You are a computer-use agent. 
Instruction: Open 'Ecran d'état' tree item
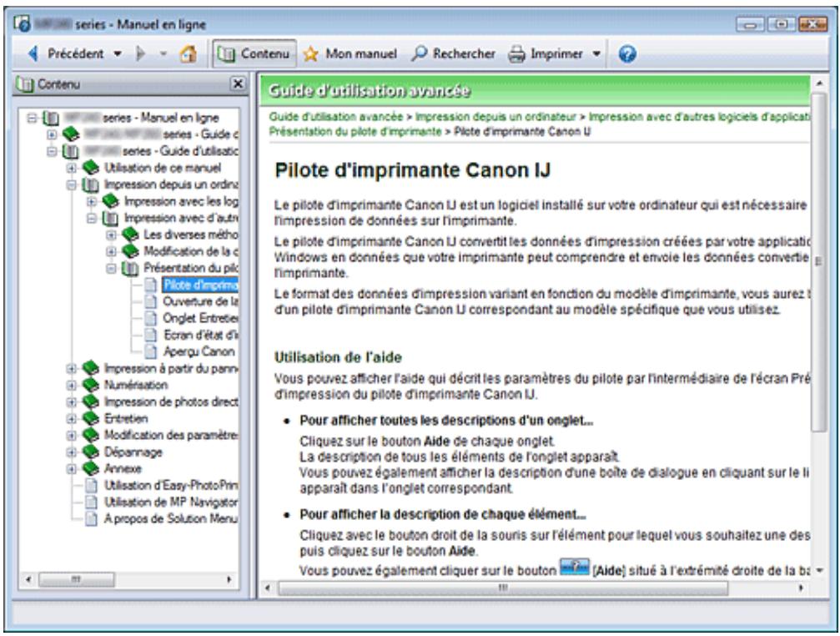[x=201, y=335]
